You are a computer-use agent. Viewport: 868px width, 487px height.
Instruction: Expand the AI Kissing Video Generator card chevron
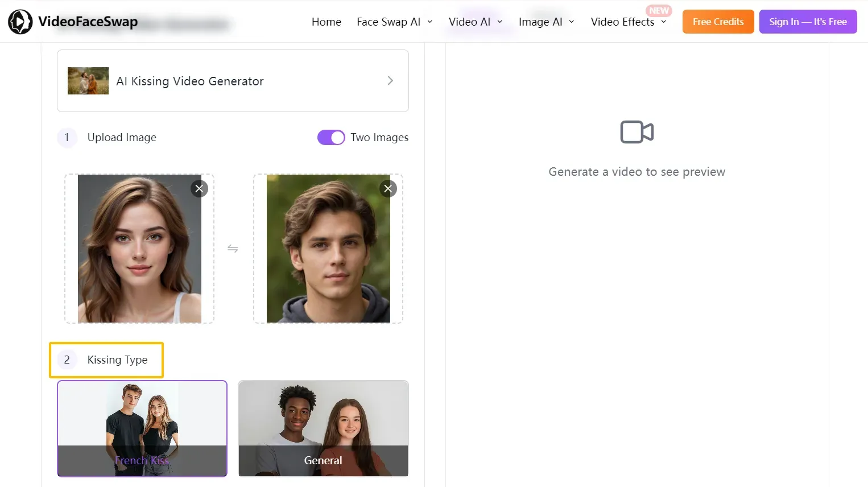tap(390, 80)
